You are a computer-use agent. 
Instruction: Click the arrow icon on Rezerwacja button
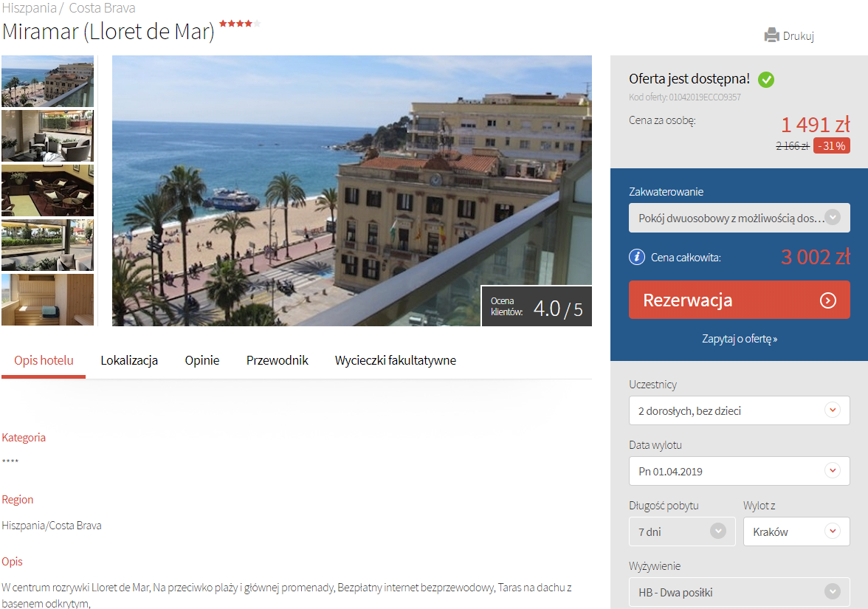coord(828,300)
